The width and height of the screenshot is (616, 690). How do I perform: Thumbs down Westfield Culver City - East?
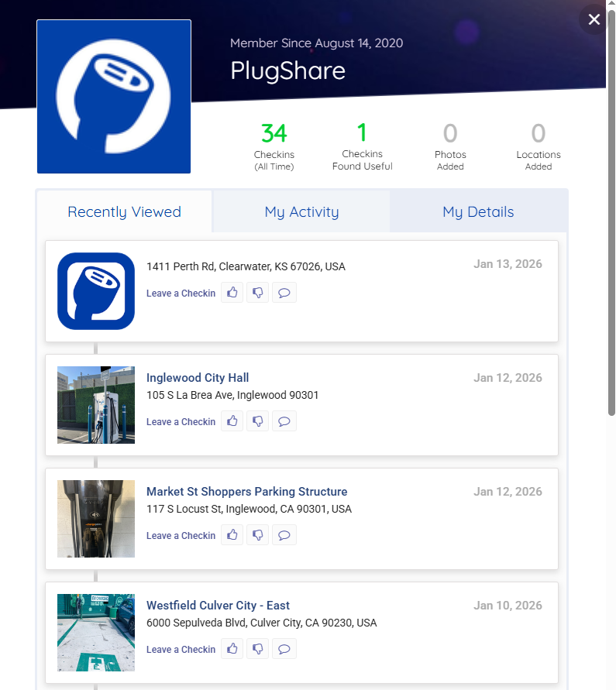[x=258, y=649]
